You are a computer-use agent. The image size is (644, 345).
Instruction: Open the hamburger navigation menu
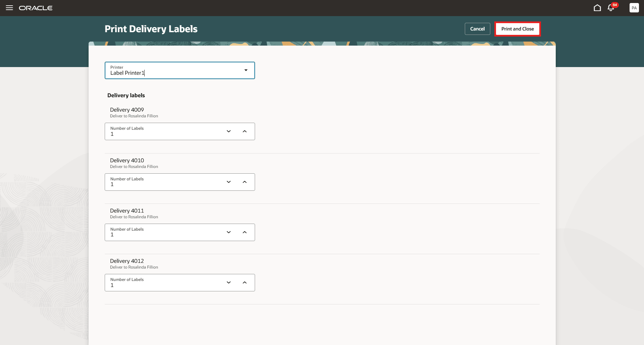tap(9, 8)
